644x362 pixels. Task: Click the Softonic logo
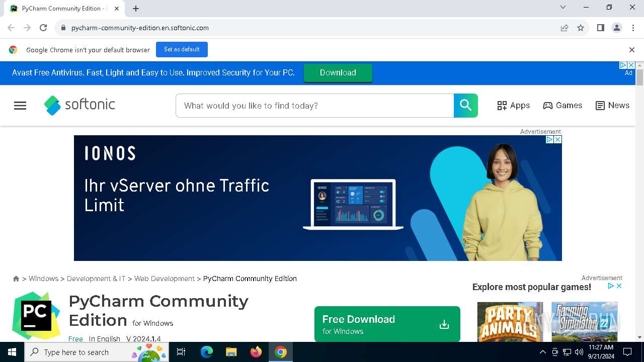[79, 105]
